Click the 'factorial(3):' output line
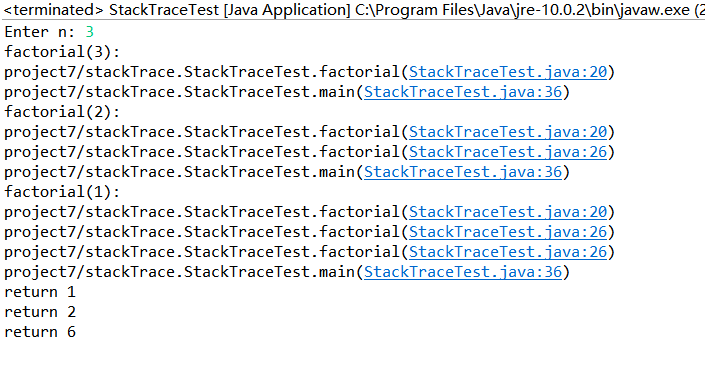705x372 pixels. [62, 52]
